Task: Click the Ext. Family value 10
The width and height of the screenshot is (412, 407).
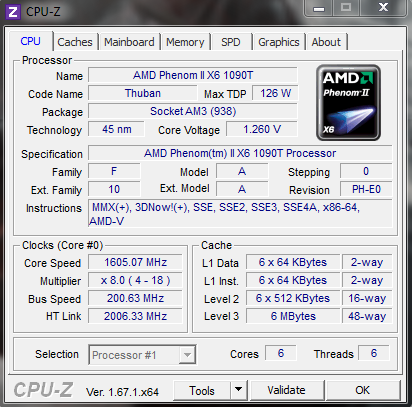Action: [x=114, y=189]
